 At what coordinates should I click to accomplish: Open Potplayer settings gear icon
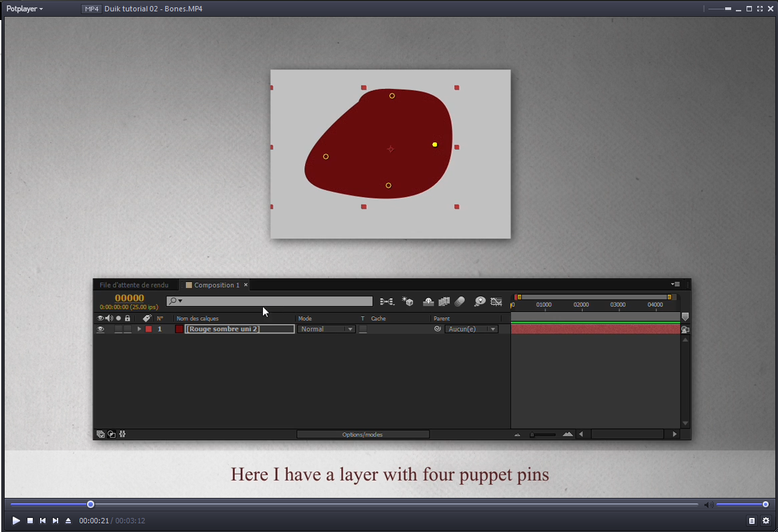(x=766, y=521)
